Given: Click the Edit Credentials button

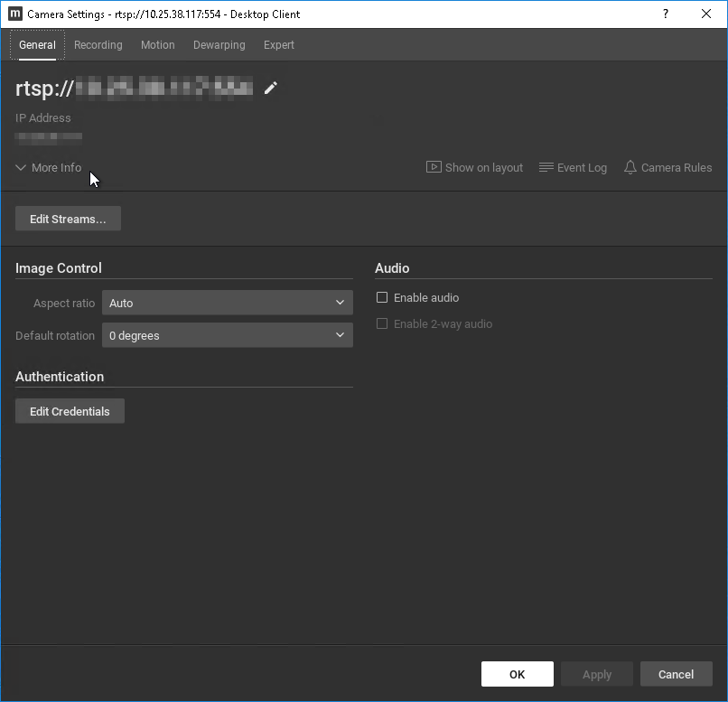Looking at the screenshot, I should (x=70, y=411).
